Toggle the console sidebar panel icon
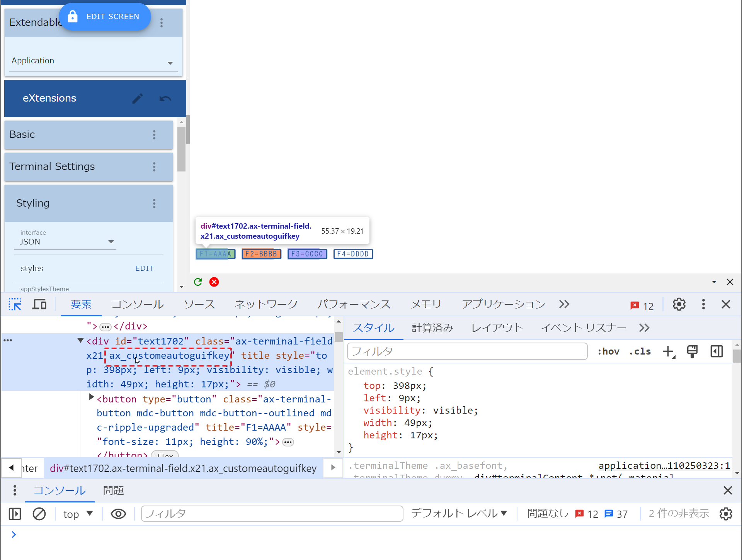The image size is (742, 560). [15, 514]
